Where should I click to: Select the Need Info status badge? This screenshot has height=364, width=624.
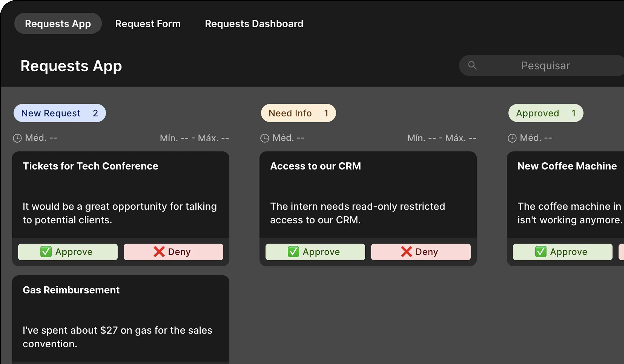[x=298, y=113]
